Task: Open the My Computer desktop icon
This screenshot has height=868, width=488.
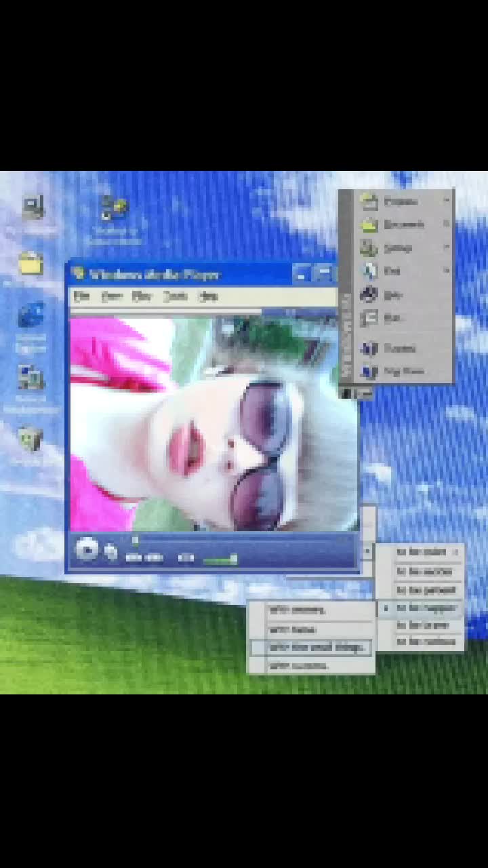Action: (32, 208)
